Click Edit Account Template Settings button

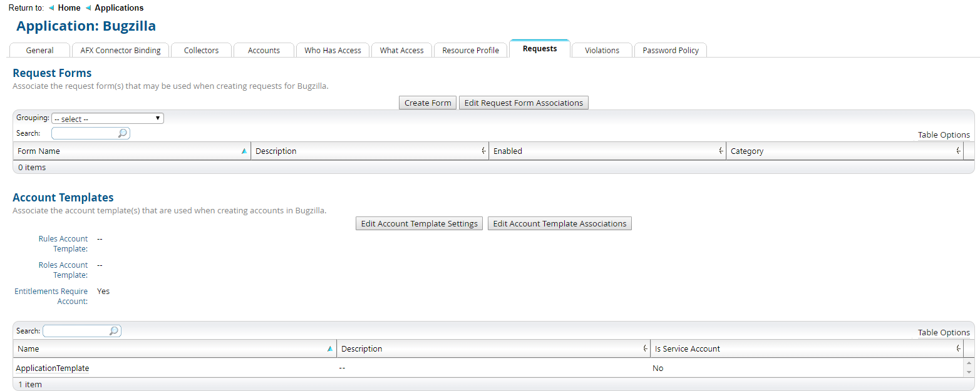pyautogui.click(x=419, y=224)
